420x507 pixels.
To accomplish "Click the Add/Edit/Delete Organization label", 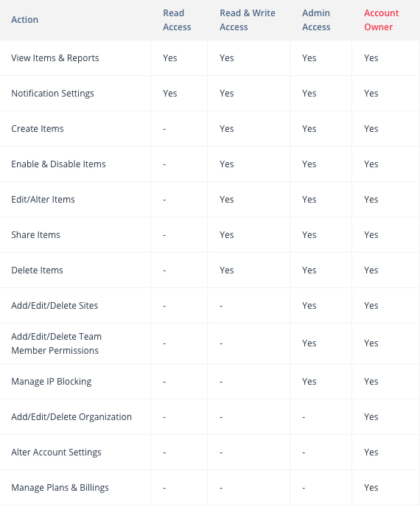I will click(71, 417).
